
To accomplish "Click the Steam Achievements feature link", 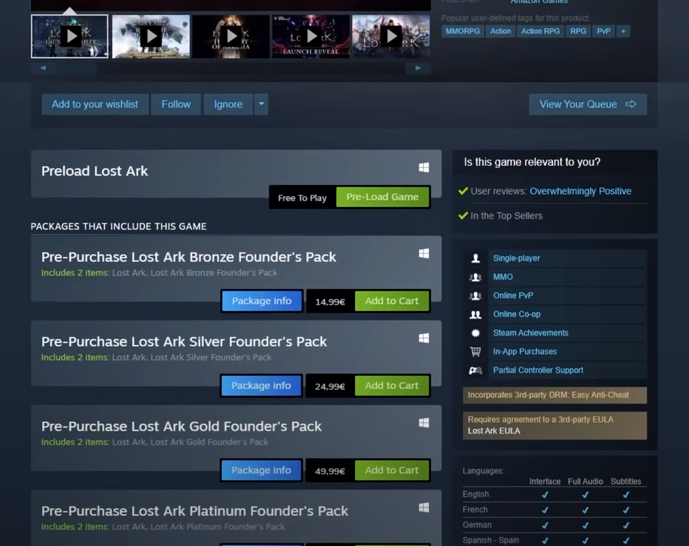I will 530,333.
